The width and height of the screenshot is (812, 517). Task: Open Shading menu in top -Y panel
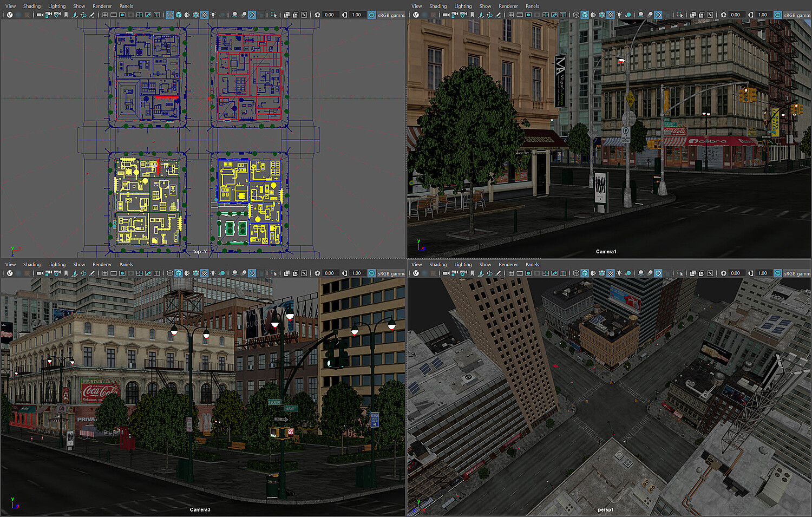coord(32,6)
